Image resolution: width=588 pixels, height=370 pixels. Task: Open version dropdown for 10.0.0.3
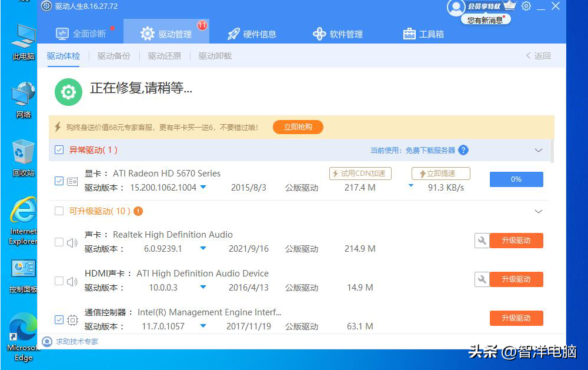tap(203, 287)
